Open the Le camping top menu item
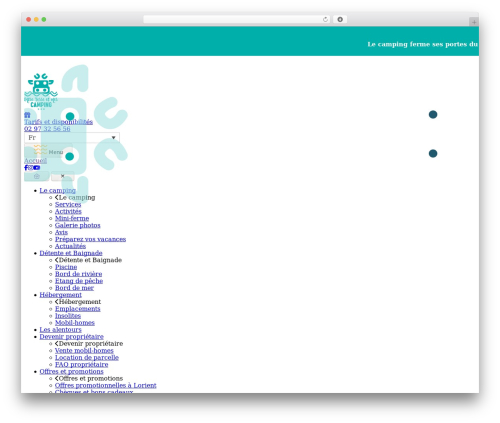 (58, 190)
